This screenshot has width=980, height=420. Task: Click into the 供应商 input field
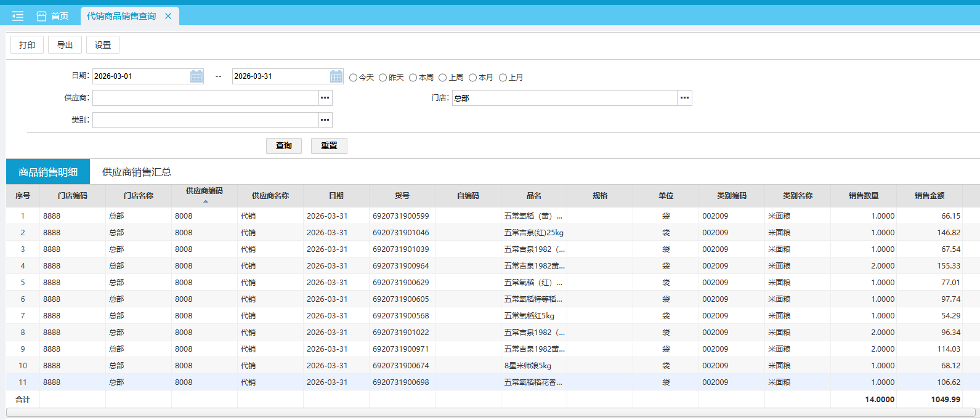tap(205, 98)
